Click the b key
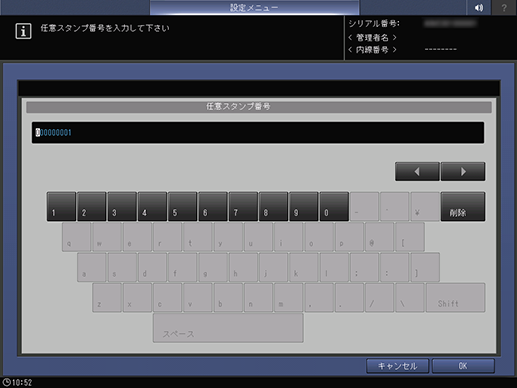This screenshot has width=517, height=388. [x=228, y=298]
